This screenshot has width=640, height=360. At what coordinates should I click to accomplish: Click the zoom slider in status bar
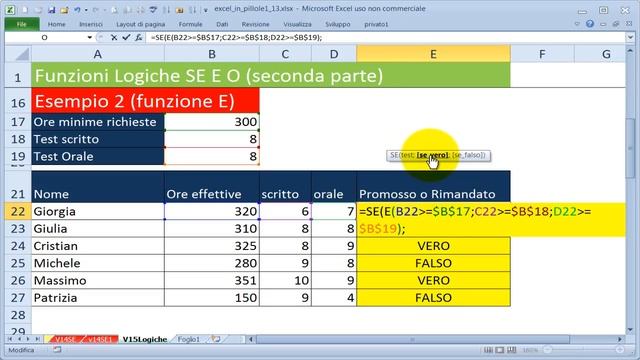coord(584,350)
